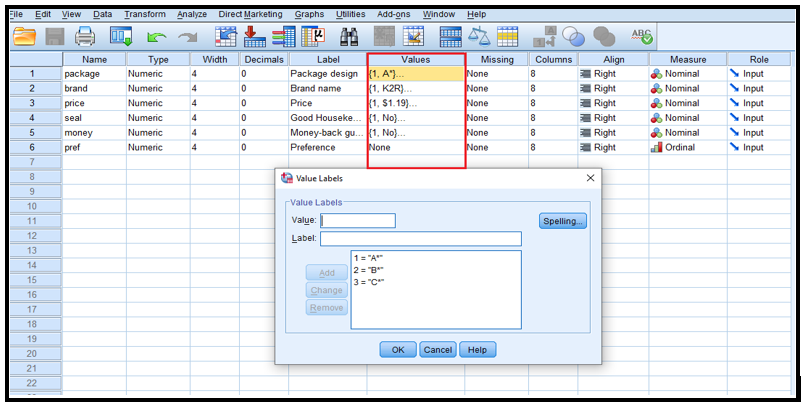Select the Good Houseke... label cell

[x=328, y=118]
